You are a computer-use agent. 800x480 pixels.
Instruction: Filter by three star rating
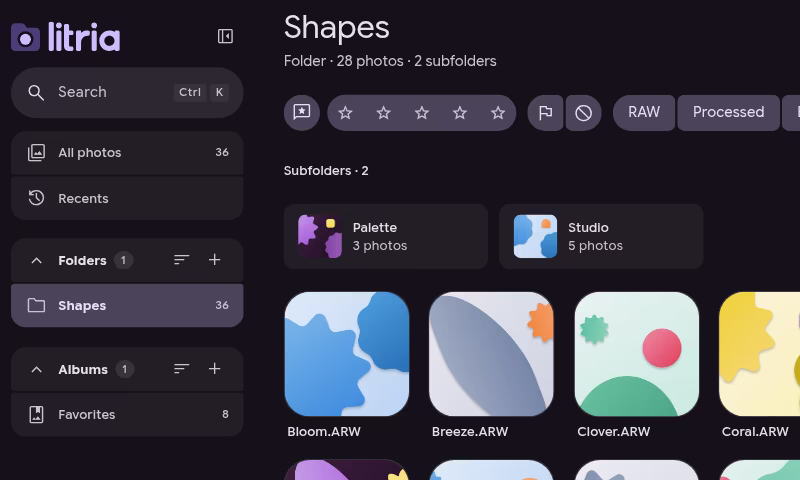coord(421,113)
